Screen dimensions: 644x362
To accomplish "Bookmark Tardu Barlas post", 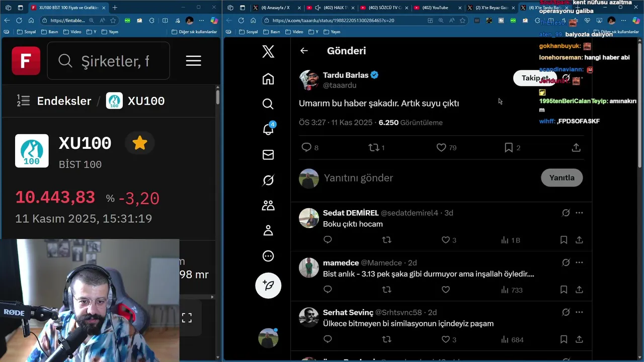I will coord(509,147).
